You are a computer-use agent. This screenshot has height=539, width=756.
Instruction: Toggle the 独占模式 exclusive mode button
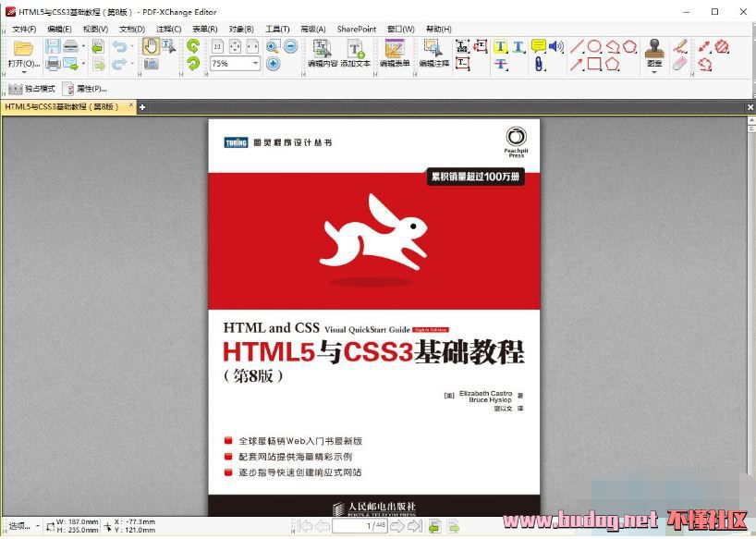click(x=31, y=89)
